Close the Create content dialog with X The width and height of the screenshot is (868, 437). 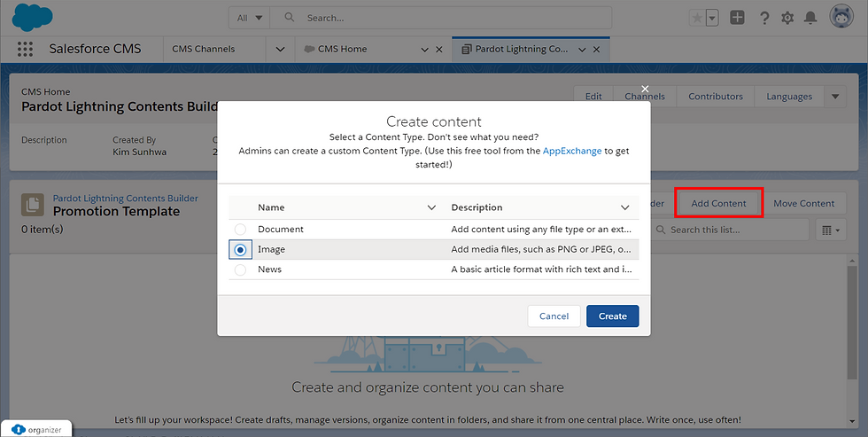[645, 89]
